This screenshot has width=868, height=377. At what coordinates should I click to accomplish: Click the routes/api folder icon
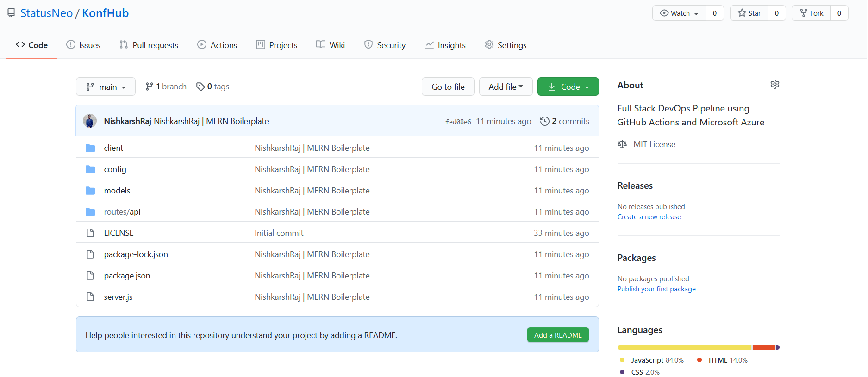90,212
